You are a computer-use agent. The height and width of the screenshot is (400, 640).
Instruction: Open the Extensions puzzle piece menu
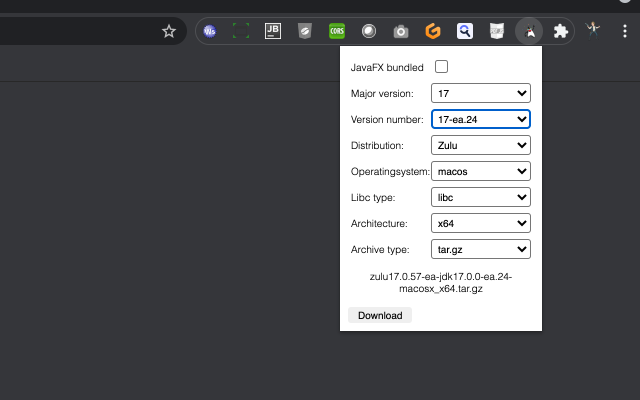(x=561, y=31)
